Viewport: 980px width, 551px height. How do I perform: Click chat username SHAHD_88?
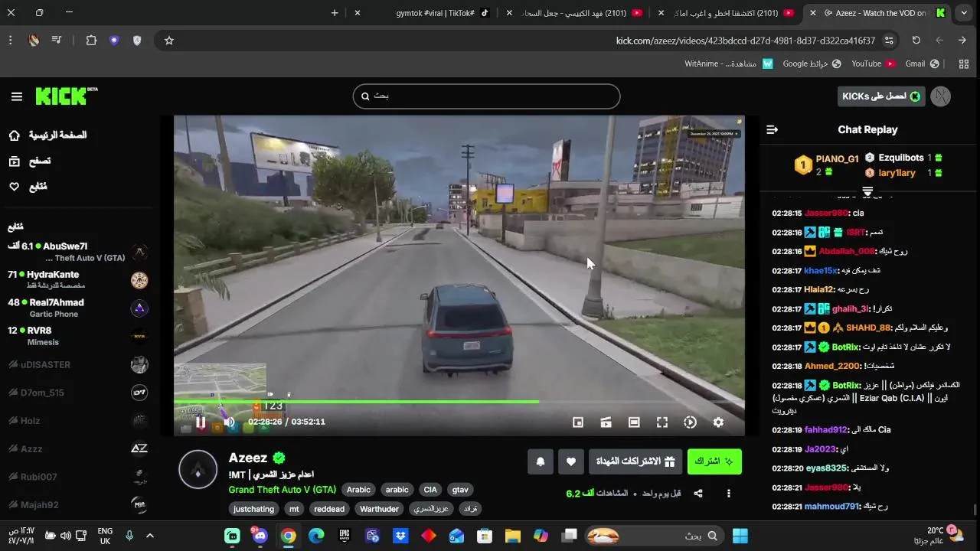tap(868, 328)
